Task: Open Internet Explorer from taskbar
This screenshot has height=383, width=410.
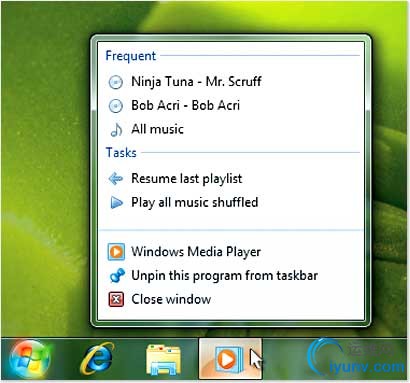Action: click(97, 359)
